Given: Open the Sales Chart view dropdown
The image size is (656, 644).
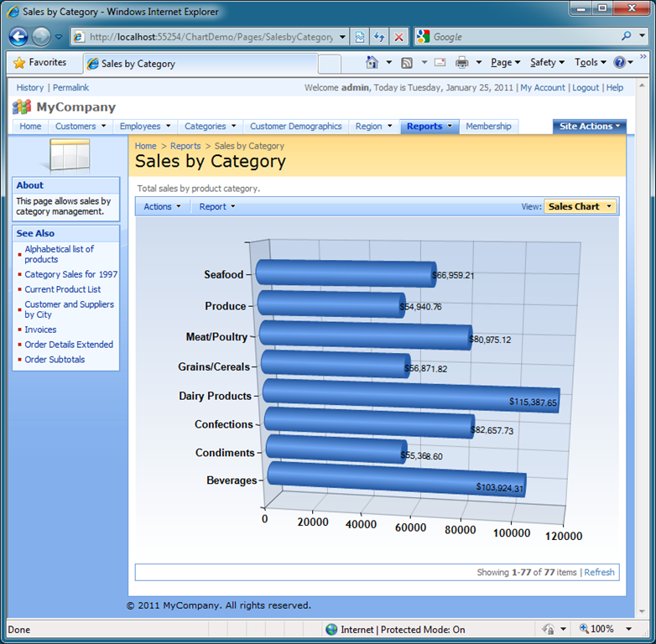Looking at the screenshot, I should pyautogui.click(x=581, y=206).
